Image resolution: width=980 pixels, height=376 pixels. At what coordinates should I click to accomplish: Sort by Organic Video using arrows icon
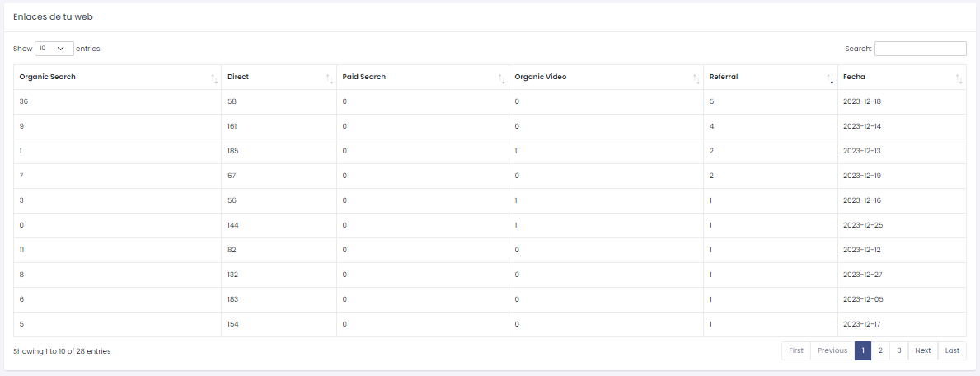[x=696, y=78]
